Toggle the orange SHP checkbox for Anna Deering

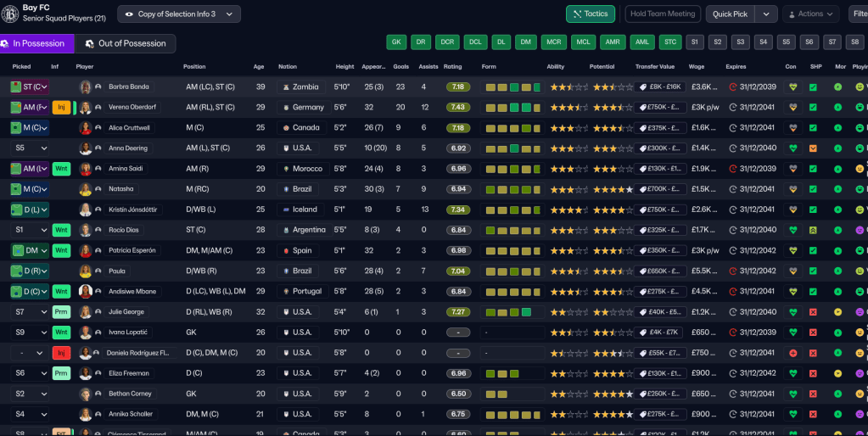(x=813, y=148)
